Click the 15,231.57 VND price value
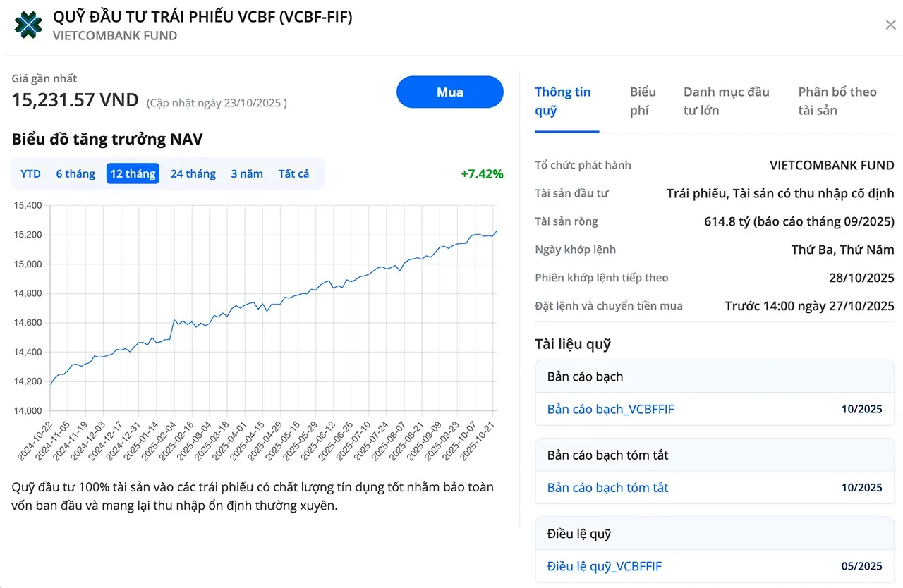This screenshot has height=588, width=903. pyautogui.click(x=75, y=100)
